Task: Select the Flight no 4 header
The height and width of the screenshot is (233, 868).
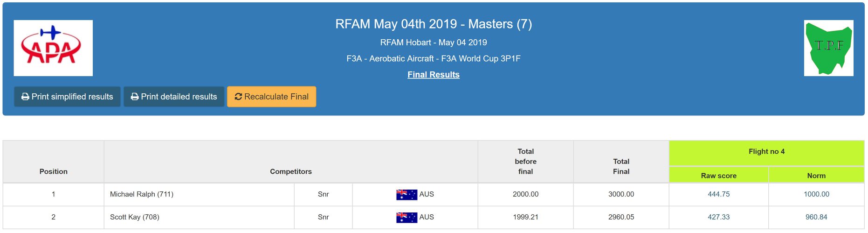Action: (x=766, y=152)
